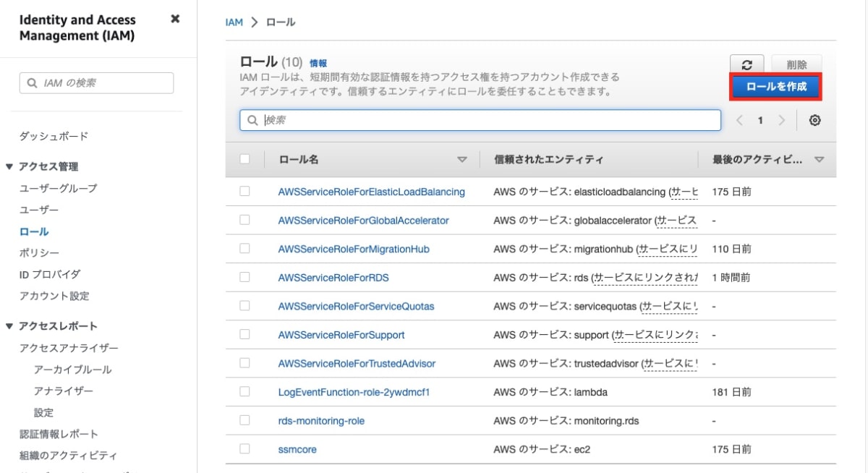Go to the next page arrow

[x=781, y=120]
